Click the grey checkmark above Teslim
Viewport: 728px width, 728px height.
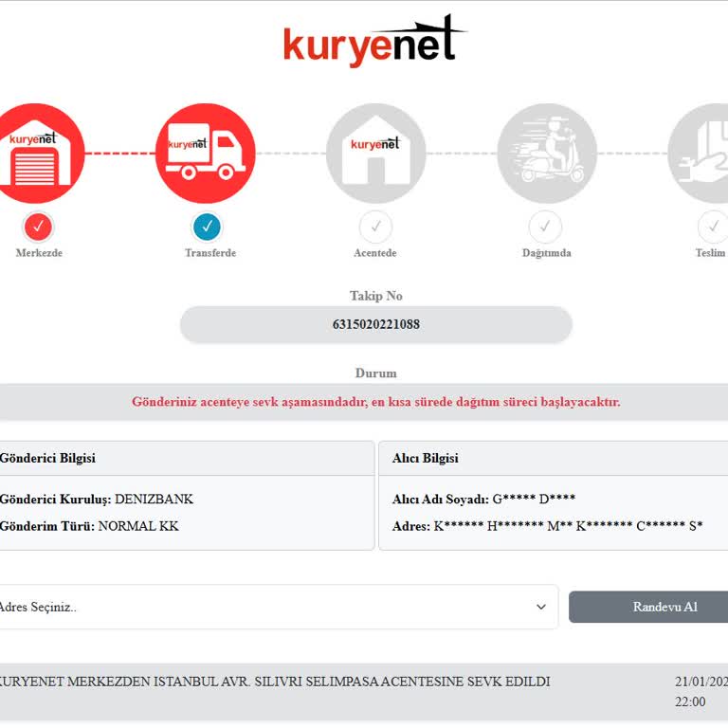point(713,227)
